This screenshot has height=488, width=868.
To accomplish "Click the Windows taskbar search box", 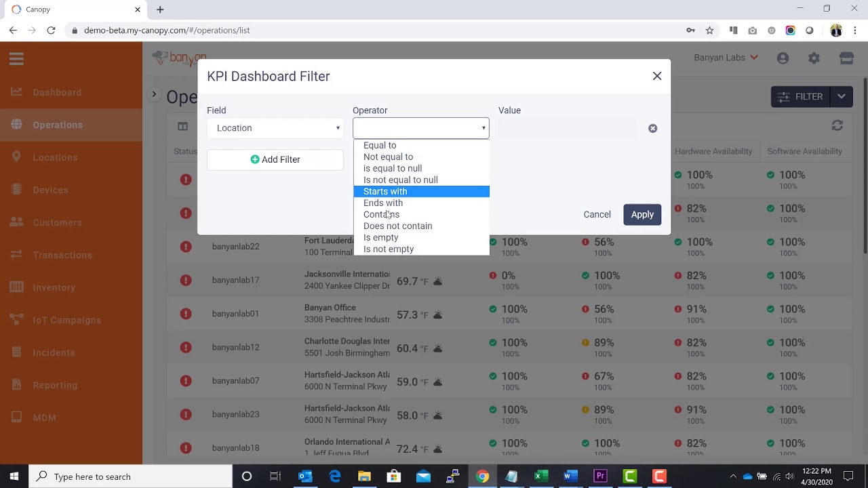I will point(130,476).
